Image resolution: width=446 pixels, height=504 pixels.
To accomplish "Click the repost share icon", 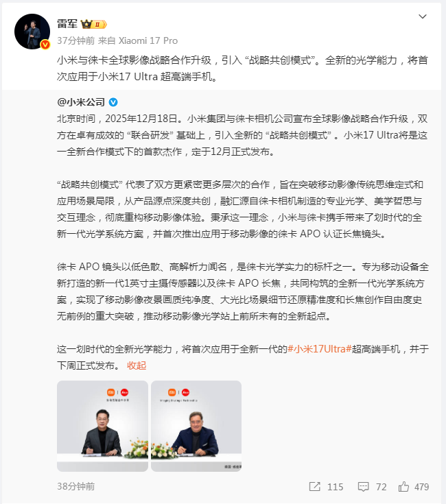I will tap(314, 487).
